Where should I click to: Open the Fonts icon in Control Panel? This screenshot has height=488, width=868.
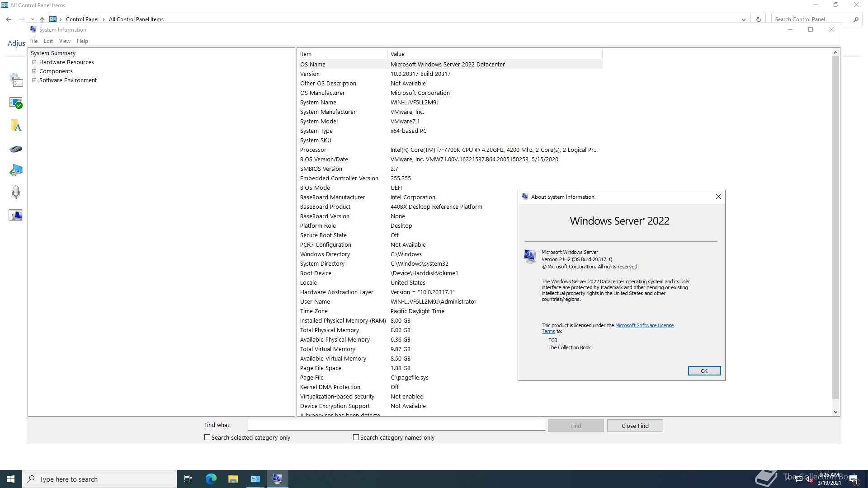point(16,126)
